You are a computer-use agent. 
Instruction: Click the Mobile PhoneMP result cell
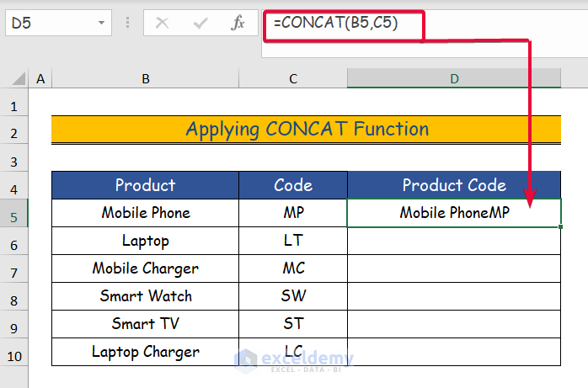pos(453,213)
